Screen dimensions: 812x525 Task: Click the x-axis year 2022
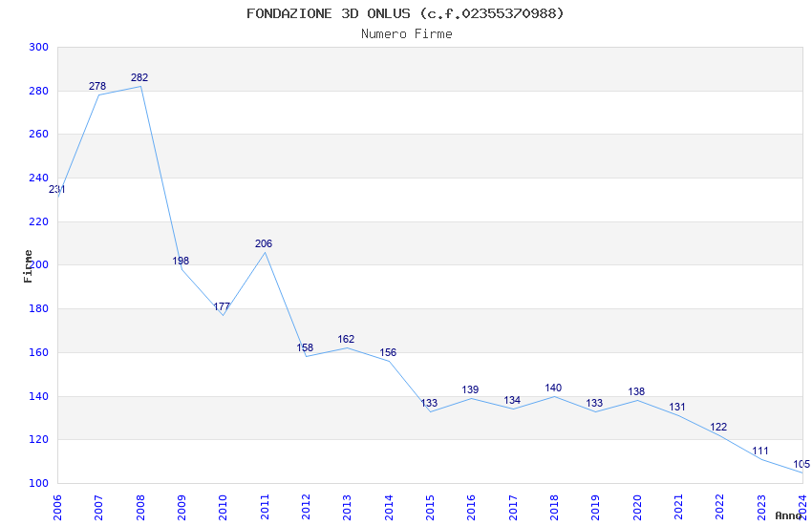click(720, 508)
